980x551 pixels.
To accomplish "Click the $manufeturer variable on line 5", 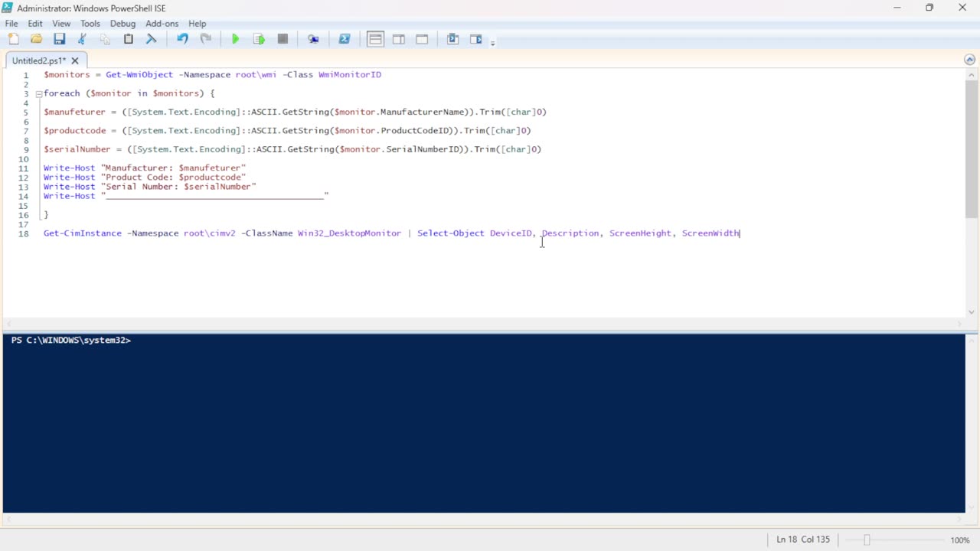I will [x=74, y=112].
